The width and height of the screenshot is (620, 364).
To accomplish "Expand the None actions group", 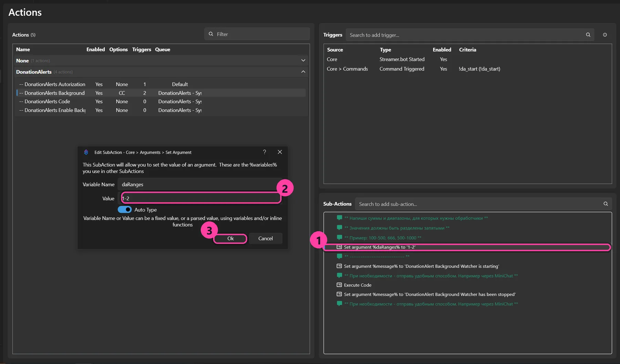I will tap(303, 61).
